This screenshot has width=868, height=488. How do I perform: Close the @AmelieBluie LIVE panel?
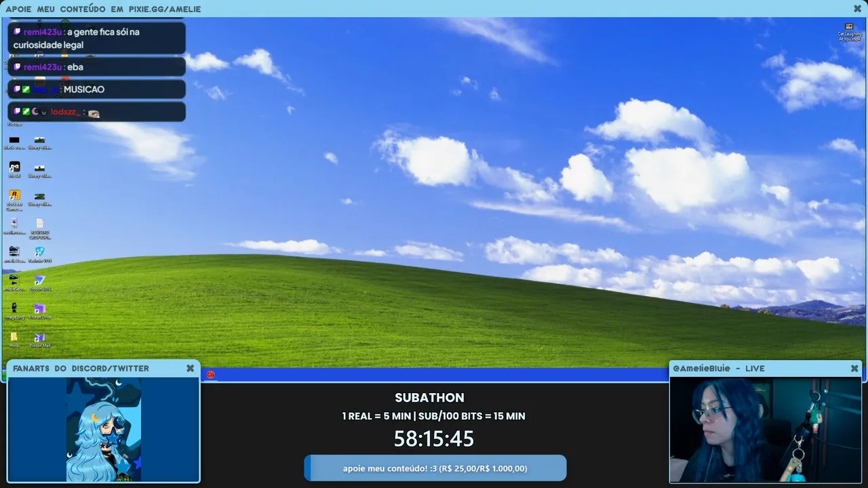click(x=854, y=368)
